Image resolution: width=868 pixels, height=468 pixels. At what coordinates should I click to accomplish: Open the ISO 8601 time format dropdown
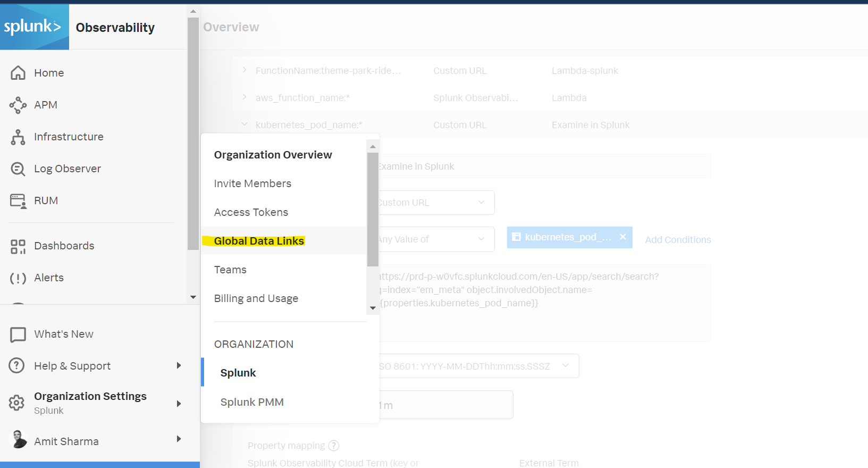click(x=479, y=366)
